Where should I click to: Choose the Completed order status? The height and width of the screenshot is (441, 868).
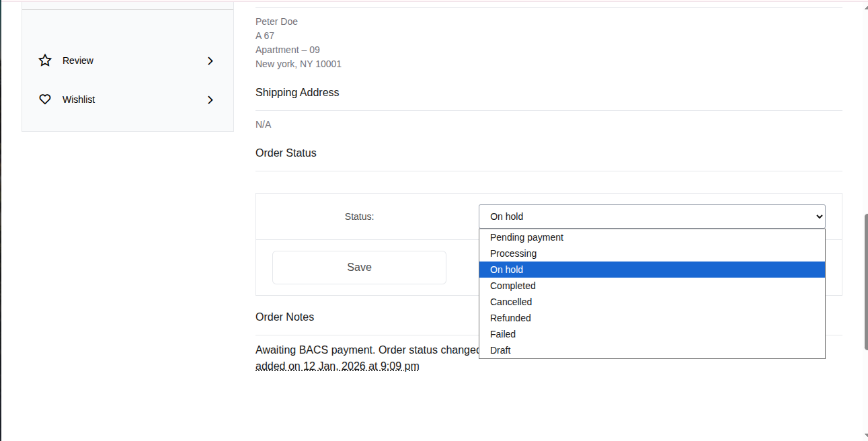(x=513, y=286)
